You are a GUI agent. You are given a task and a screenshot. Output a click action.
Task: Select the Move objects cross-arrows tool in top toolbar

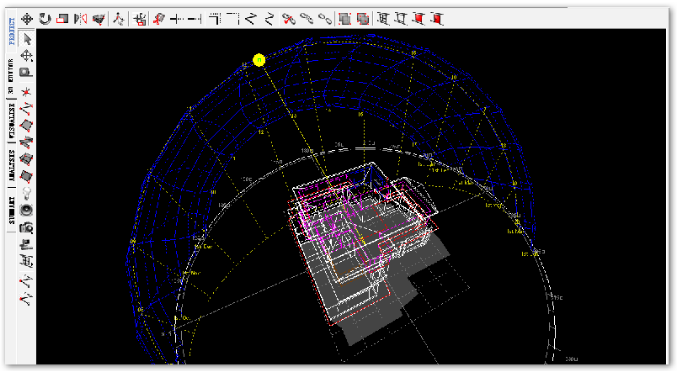tap(27, 19)
